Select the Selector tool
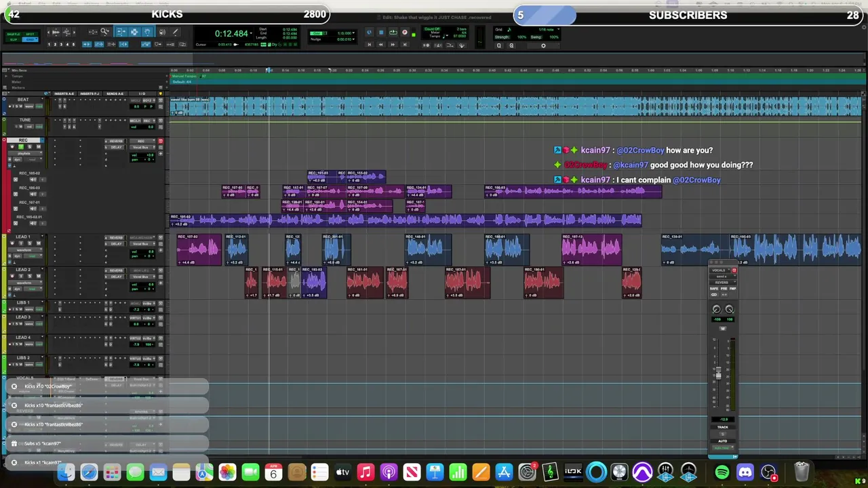The image size is (868, 488). [x=135, y=32]
